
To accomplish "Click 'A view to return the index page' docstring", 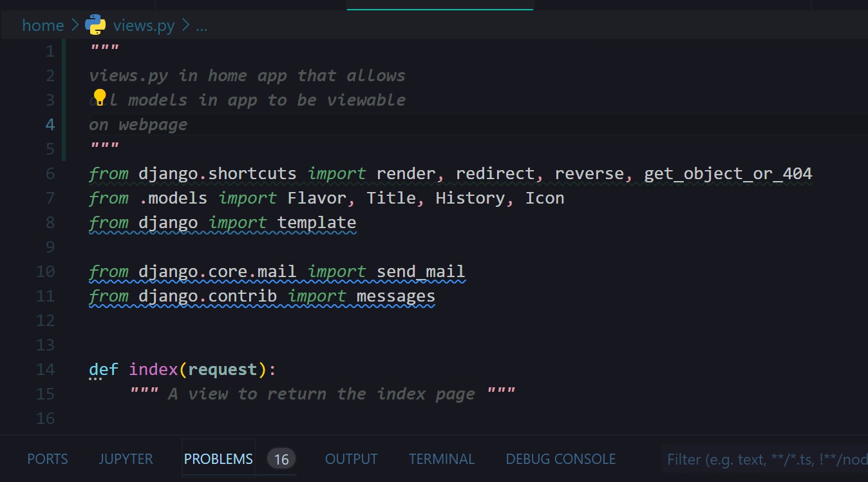I will click(x=321, y=394).
